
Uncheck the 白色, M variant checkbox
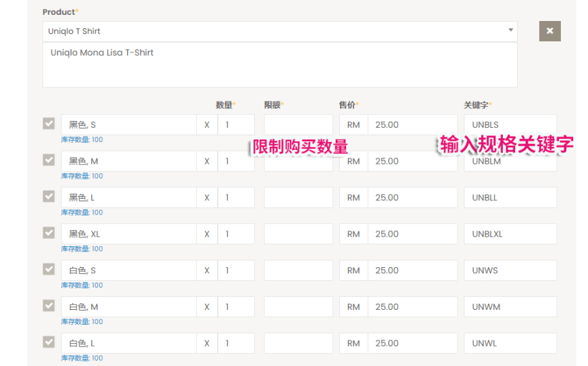tap(49, 306)
